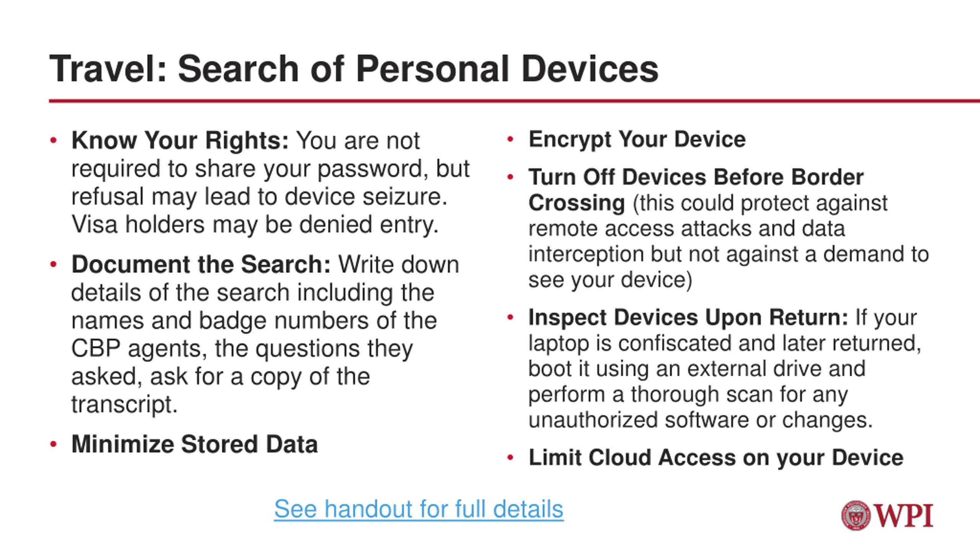Click the 'Encrypt Your Device' bullet text

click(637, 139)
